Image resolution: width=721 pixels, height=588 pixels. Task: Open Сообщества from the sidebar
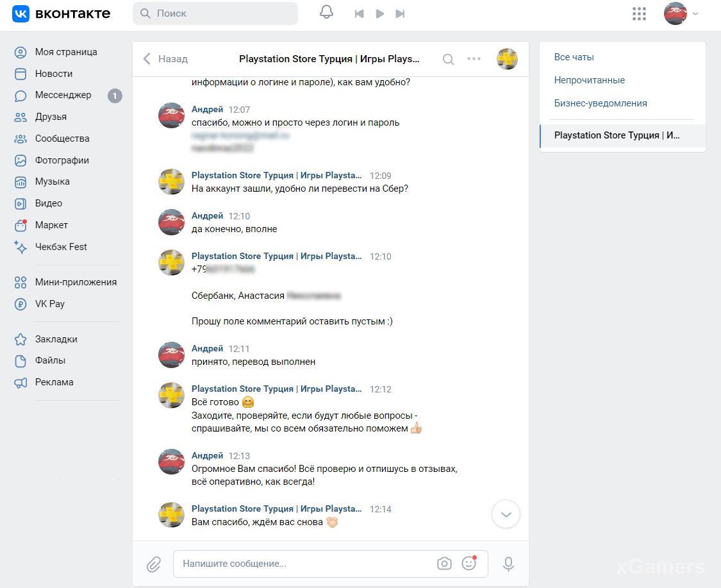[x=62, y=139]
